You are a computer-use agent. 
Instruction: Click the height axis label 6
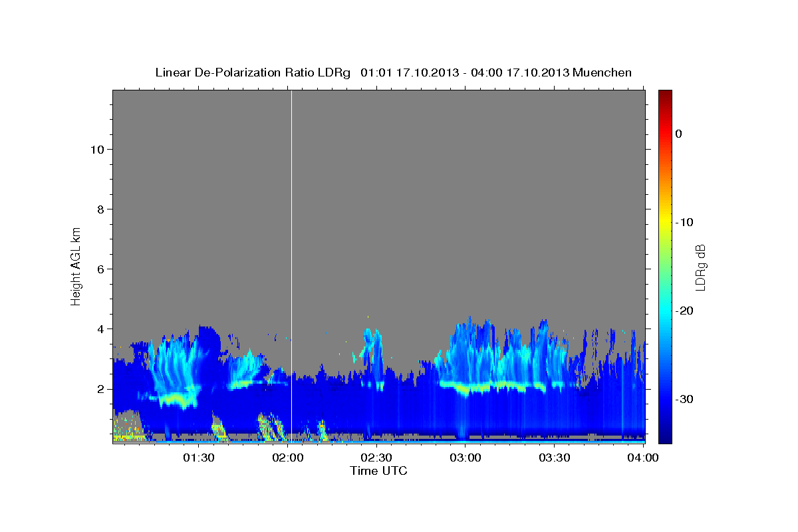pos(101,269)
